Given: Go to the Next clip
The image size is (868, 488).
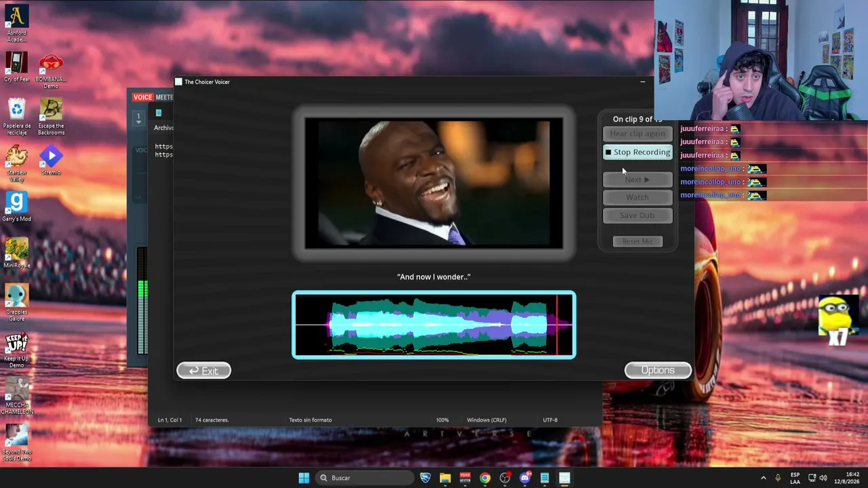Looking at the screenshot, I should click(x=637, y=180).
